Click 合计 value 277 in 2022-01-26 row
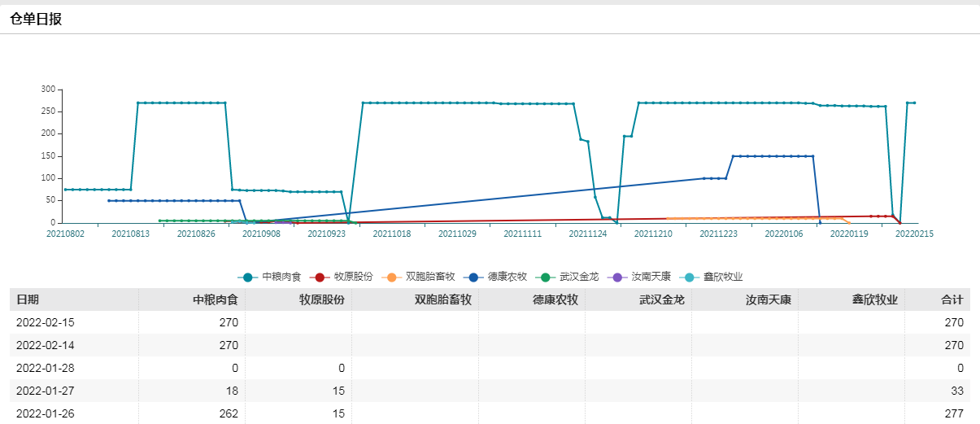Screen dimensions: 980x424 953,413
